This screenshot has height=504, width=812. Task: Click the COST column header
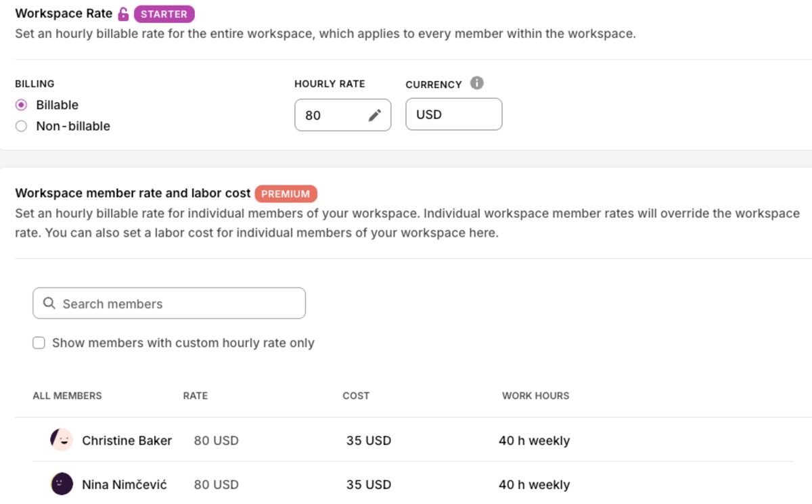tap(356, 396)
